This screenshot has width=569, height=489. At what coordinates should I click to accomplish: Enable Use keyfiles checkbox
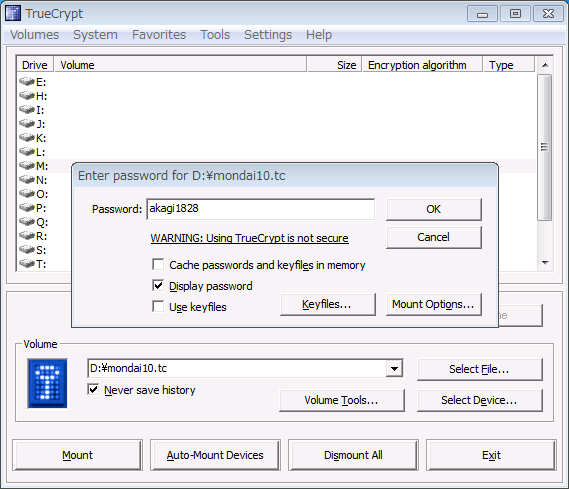(x=158, y=307)
